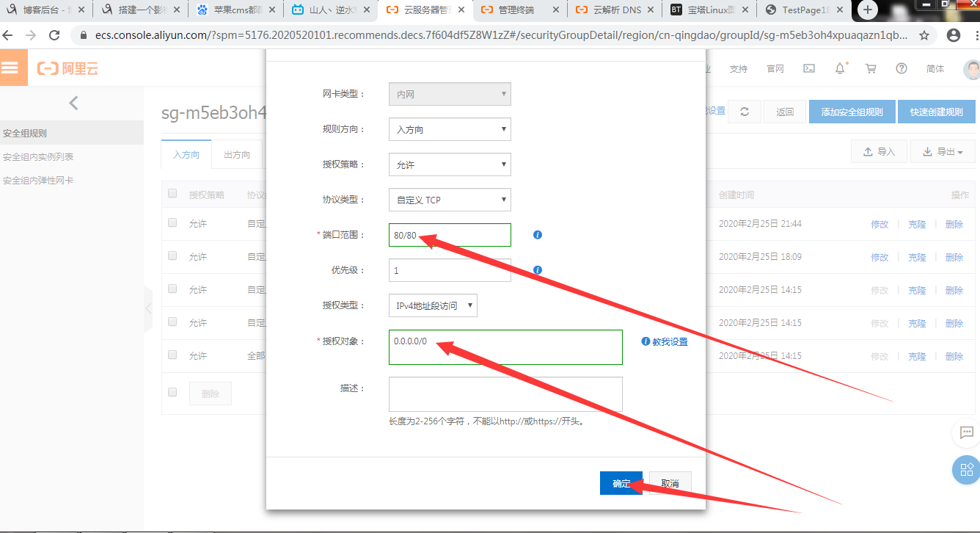The height and width of the screenshot is (533, 980).
Task: Click the refresh icon button beside 返回
Action: coord(745,112)
